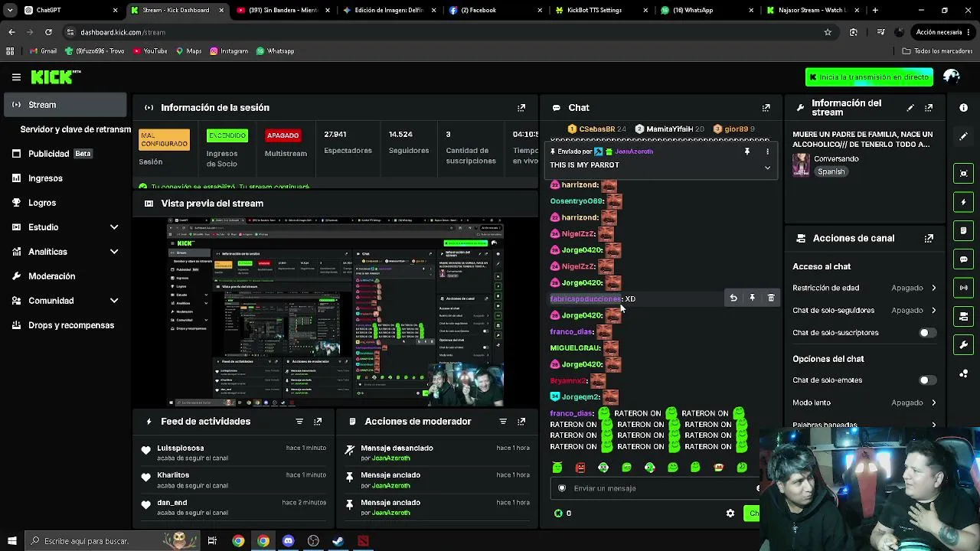
Task: Open the YouTube bookmark
Action: coord(150,51)
